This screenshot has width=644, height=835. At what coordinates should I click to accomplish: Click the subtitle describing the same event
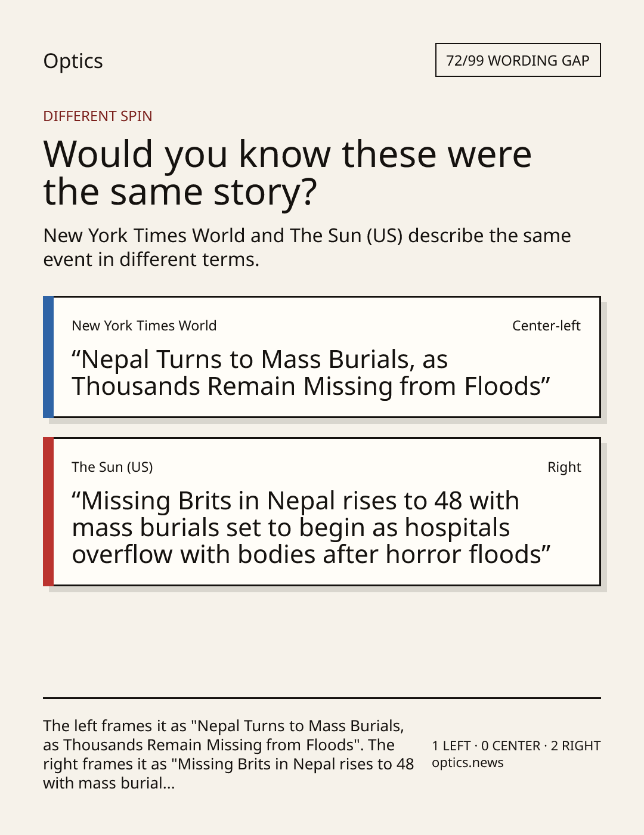(307, 248)
